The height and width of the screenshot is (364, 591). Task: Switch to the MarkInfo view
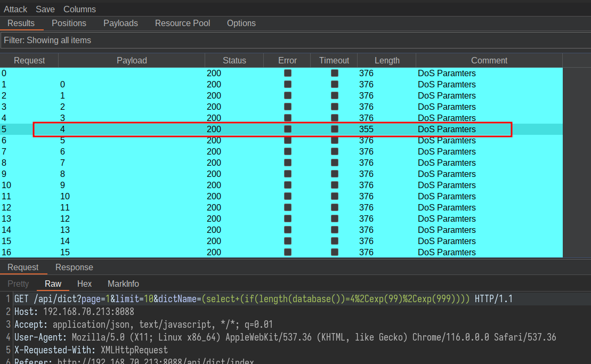123,284
